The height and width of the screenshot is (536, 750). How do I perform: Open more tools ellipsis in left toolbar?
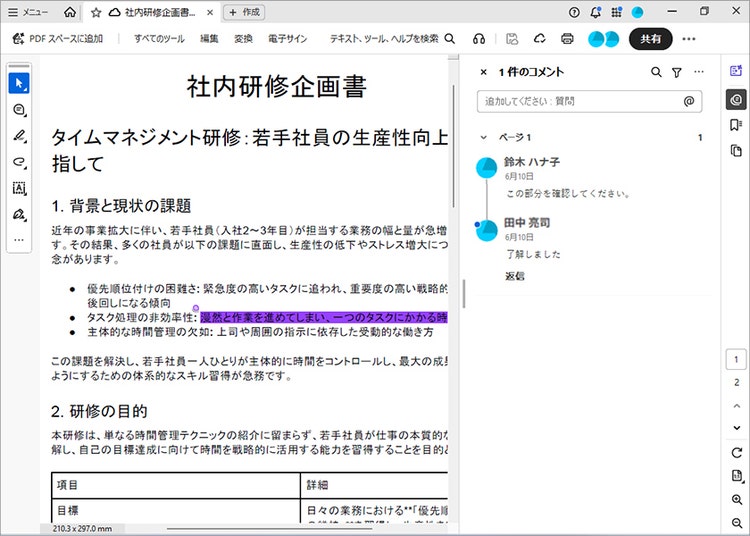pyautogui.click(x=19, y=240)
